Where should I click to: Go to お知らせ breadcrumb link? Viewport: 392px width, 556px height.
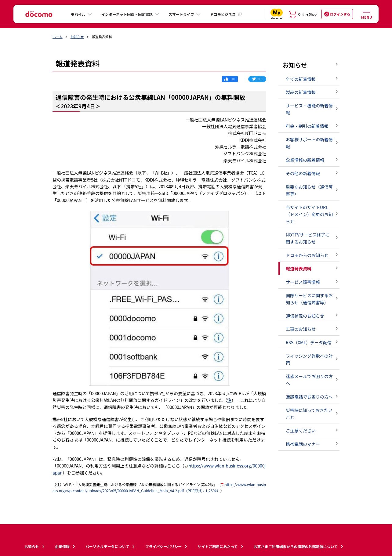(x=77, y=37)
